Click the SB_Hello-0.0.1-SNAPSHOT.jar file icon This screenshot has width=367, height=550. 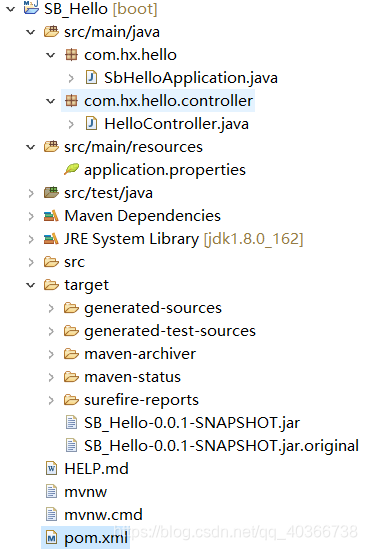click(x=71, y=422)
